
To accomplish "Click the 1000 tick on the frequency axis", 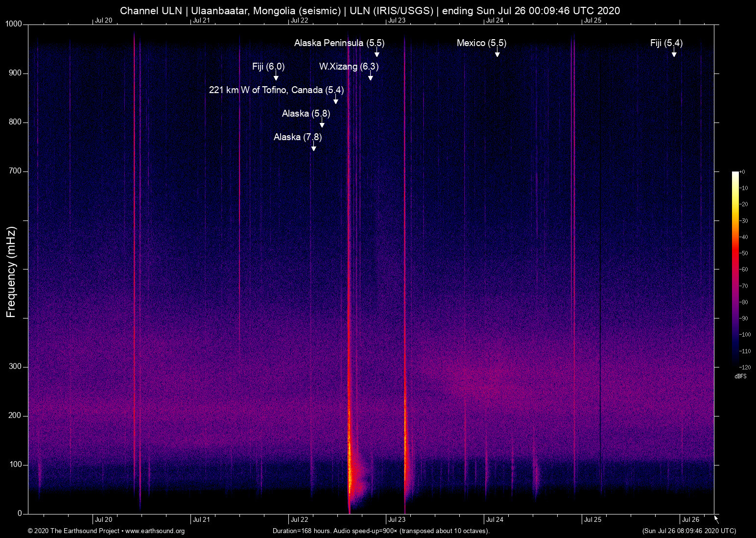I will [x=14, y=24].
